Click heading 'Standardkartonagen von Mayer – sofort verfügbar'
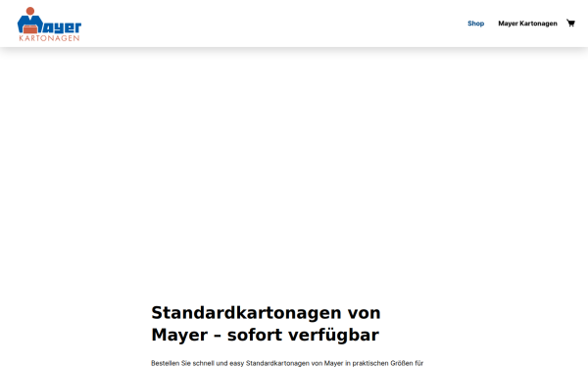The height and width of the screenshot is (368, 588). tap(266, 323)
